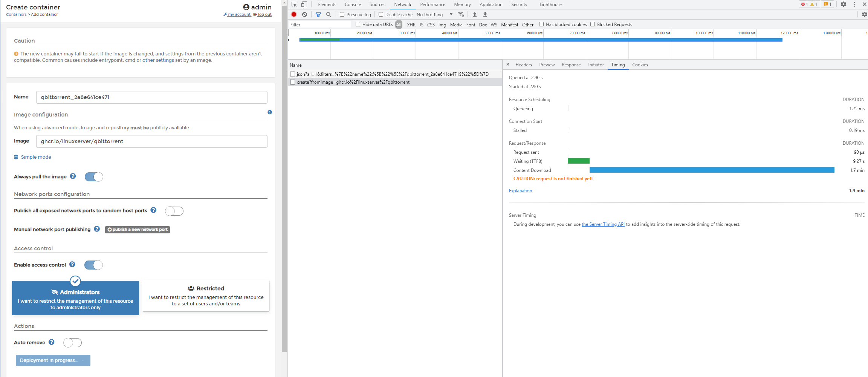868x377 pixels.
Task: Open the console error counter badge
Action: coord(809,4)
